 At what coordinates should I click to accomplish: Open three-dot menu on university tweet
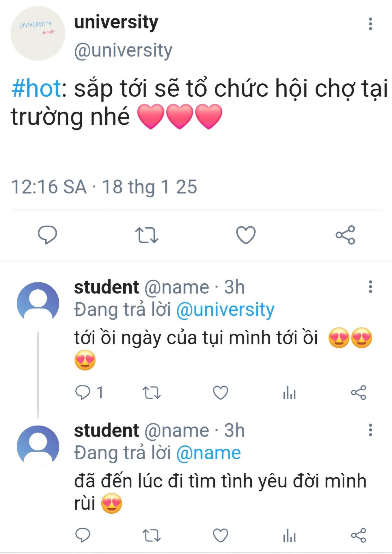(371, 24)
